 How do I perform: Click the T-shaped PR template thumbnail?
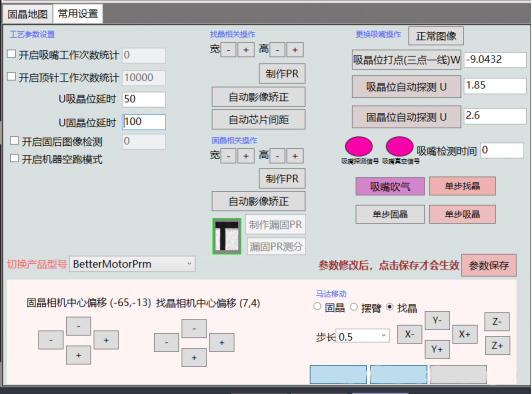[x=227, y=236]
